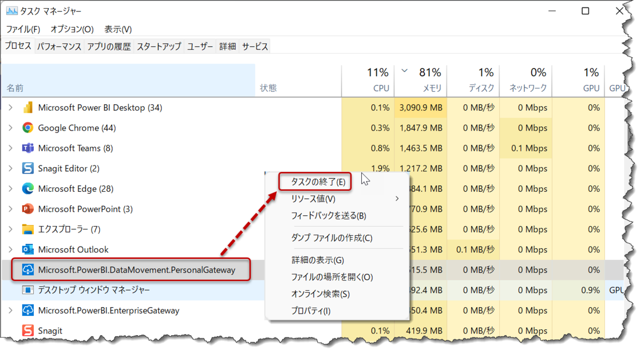The height and width of the screenshot is (355, 644).
Task: Sort by the 1% GPU column header
Action: pyautogui.click(x=579, y=81)
